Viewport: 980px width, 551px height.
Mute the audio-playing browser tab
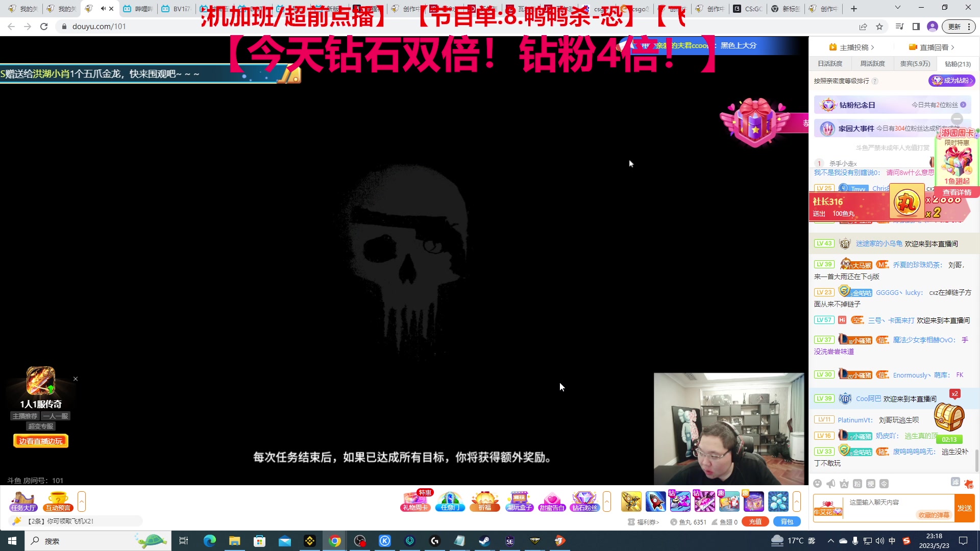103,9
